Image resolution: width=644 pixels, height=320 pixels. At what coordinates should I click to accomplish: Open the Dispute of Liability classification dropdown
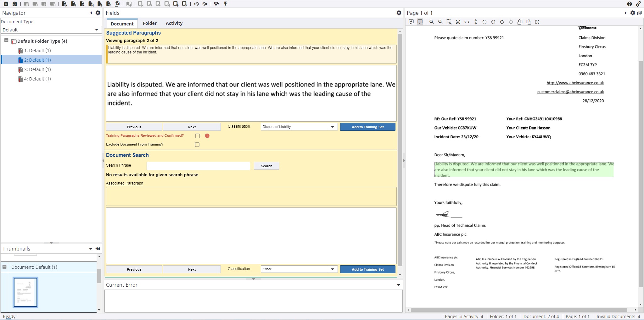click(299, 127)
